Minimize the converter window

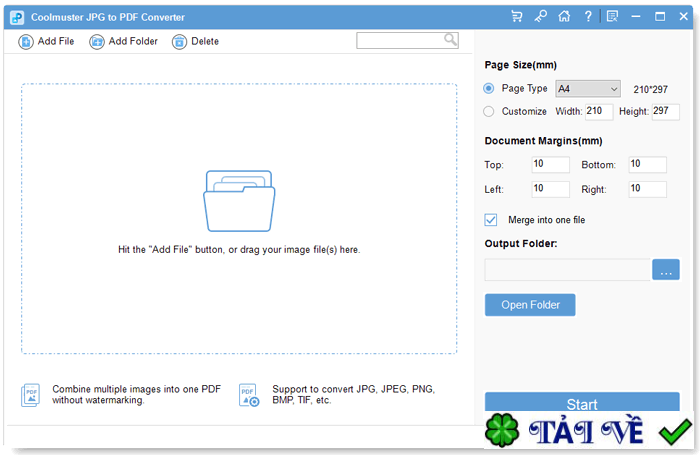pyautogui.click(x=636, y=17)
